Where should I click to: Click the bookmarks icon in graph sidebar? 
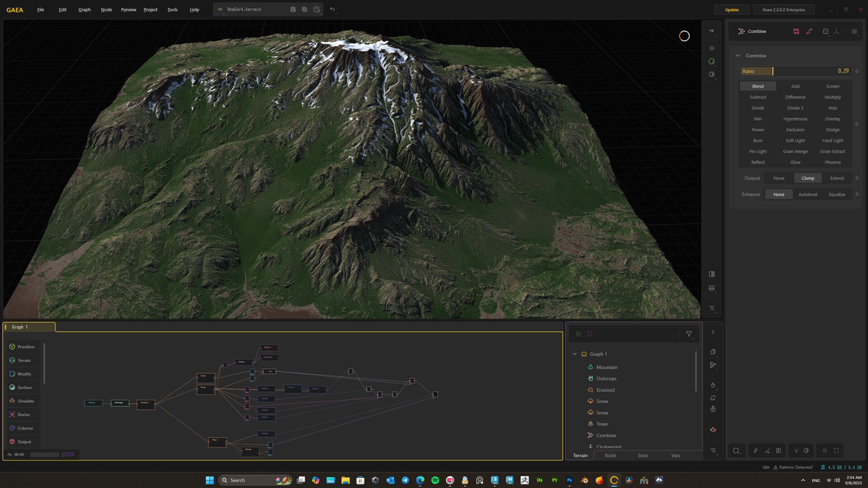click(712, 352)
